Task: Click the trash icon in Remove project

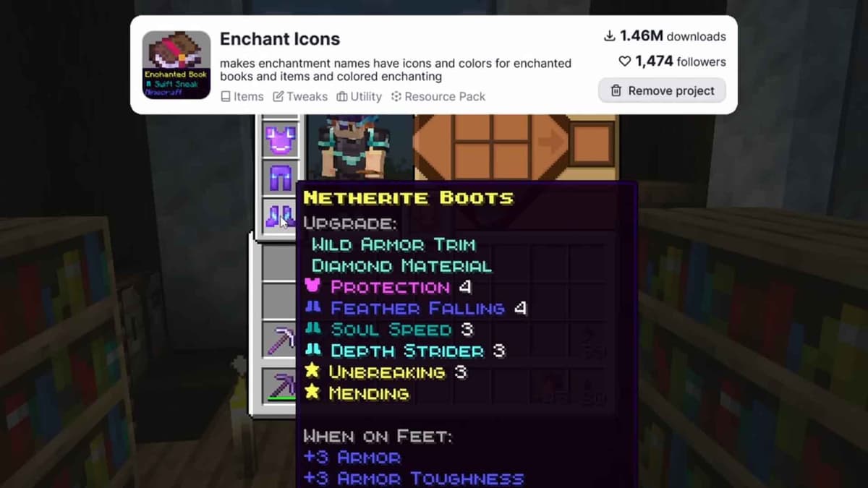Action: point(616,90)
